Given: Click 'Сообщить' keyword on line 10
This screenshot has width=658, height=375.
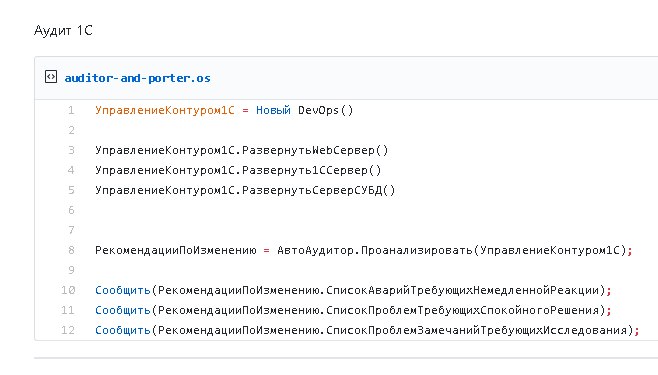Looking at the screenshot, I should 123,290.
